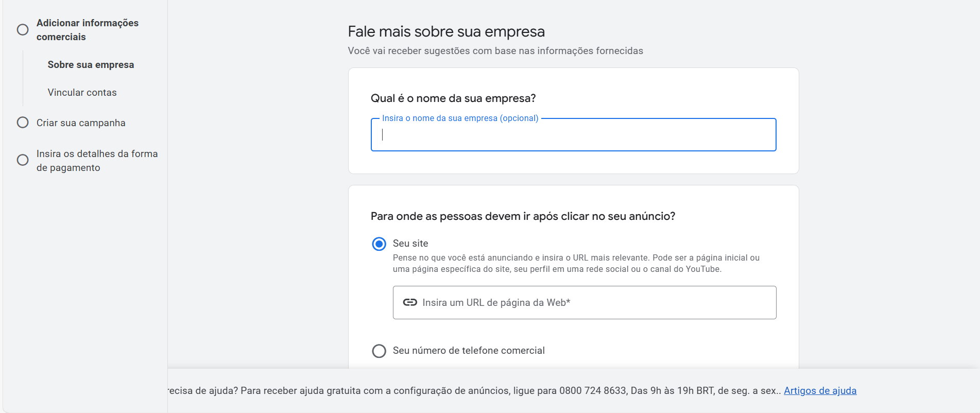Viewport: 980px width, 413px height.
Task: Open the Sobre sua empresa step
Action: tap(91, 65)
